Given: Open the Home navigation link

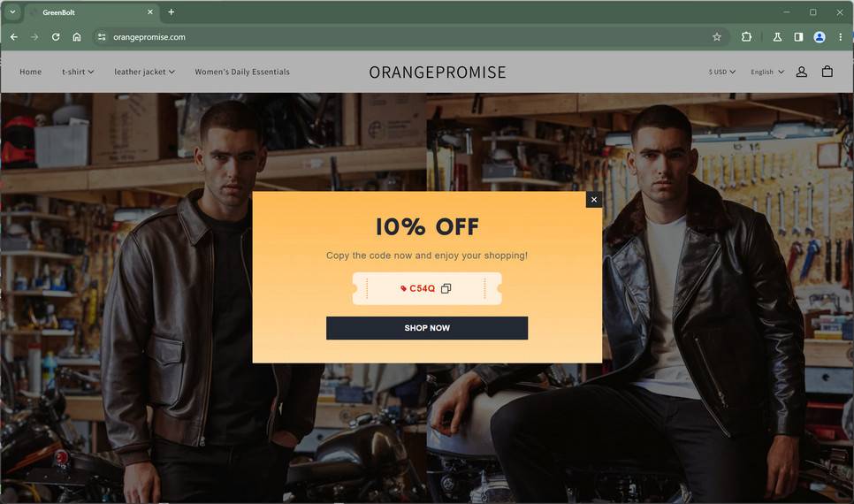Looking at the screenshot, I should [30, 72].
